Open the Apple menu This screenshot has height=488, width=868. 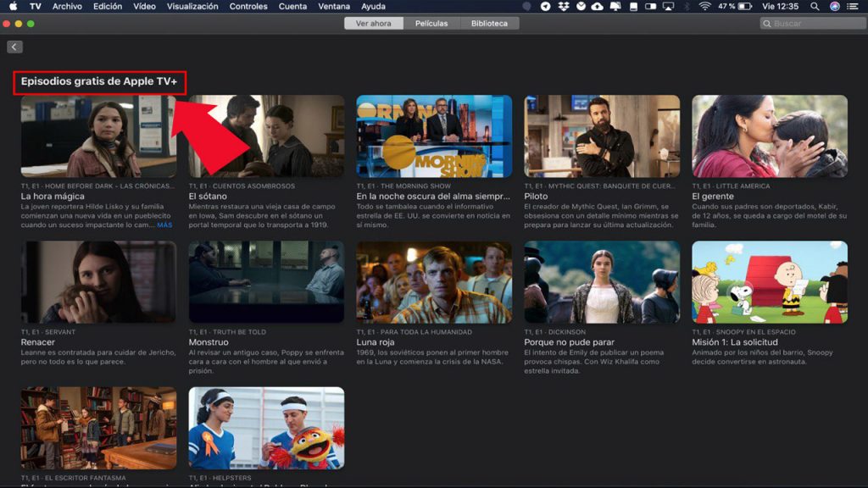[13, 6]
